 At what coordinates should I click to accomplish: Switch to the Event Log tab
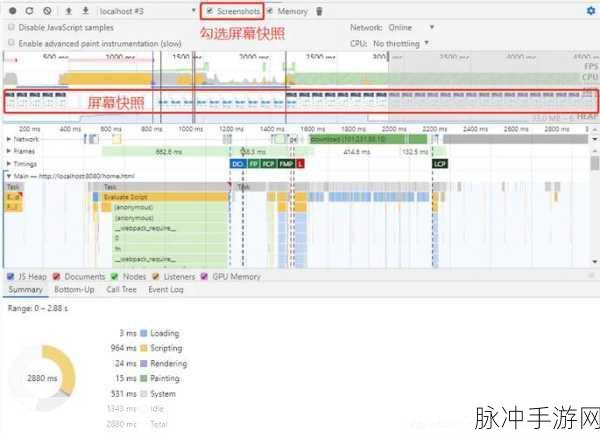point(166,290)
